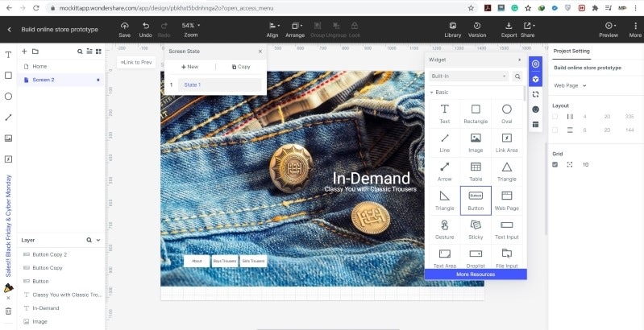Viewport: 644px width, 330px height.
Task: Click the Undo icon
Action: (x=145, y=26)
